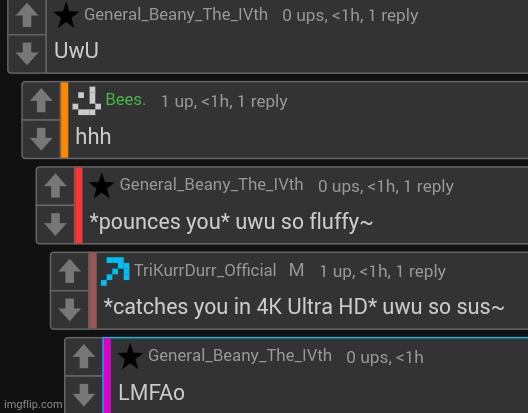Viewport: 528px width, 413px height.
Task: Upvote the LMFAo comment
Action: 84,356
